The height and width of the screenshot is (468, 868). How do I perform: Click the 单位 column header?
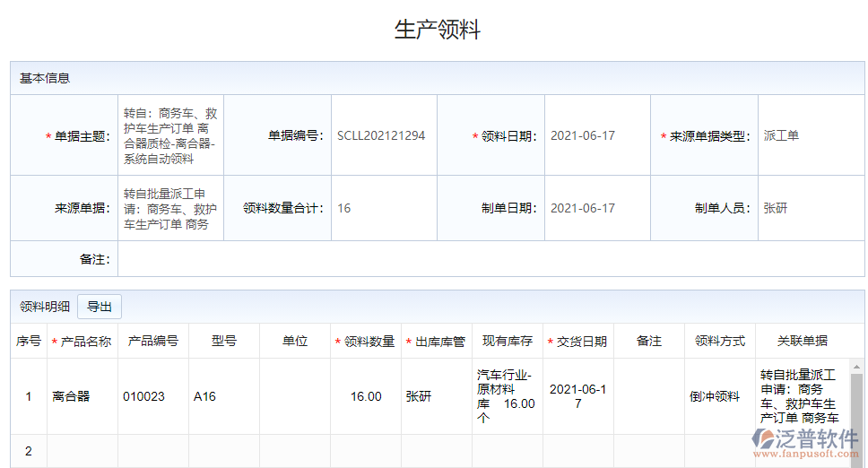coord(294,342)
